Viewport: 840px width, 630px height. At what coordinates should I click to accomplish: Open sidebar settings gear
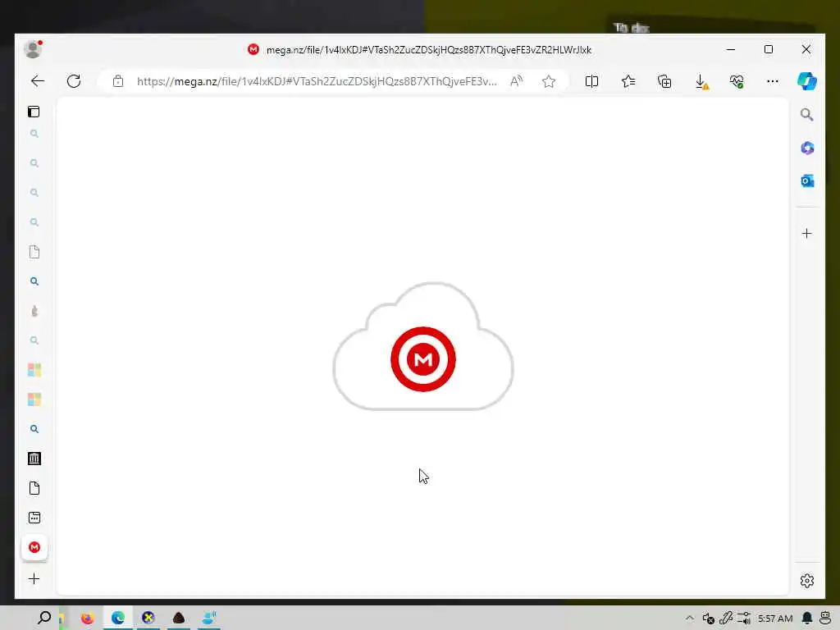pos(807,581)
